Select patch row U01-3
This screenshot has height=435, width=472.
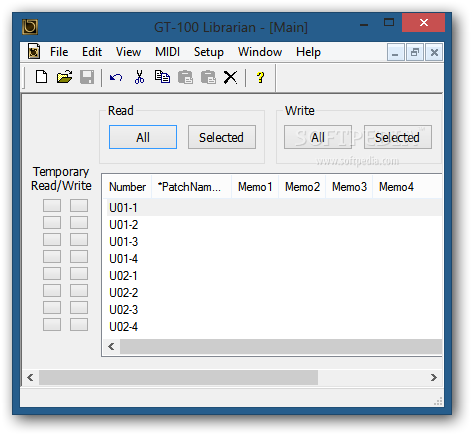[273, 242]
